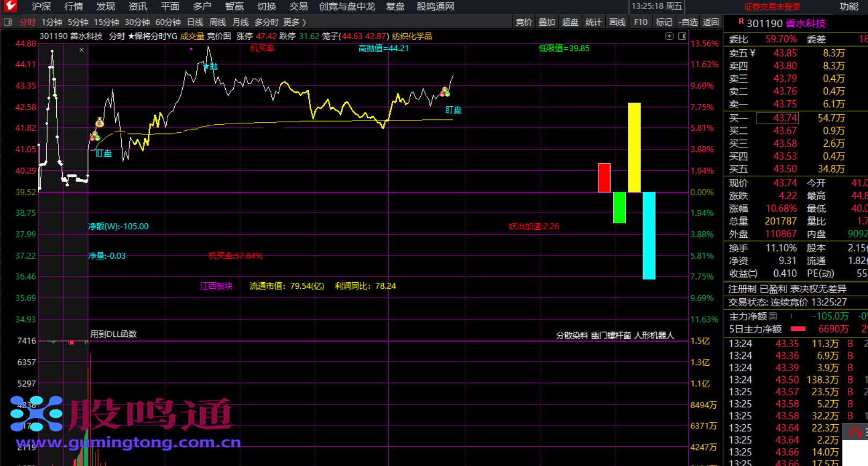868x466 pixels.
Task: Open the 复盘 menu
Action: coord(395,6)
